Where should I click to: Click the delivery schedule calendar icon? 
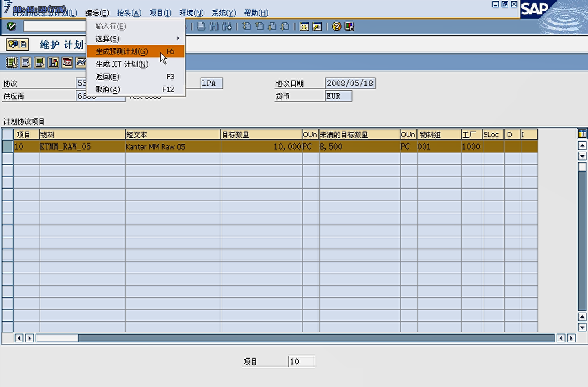(67, 62)
